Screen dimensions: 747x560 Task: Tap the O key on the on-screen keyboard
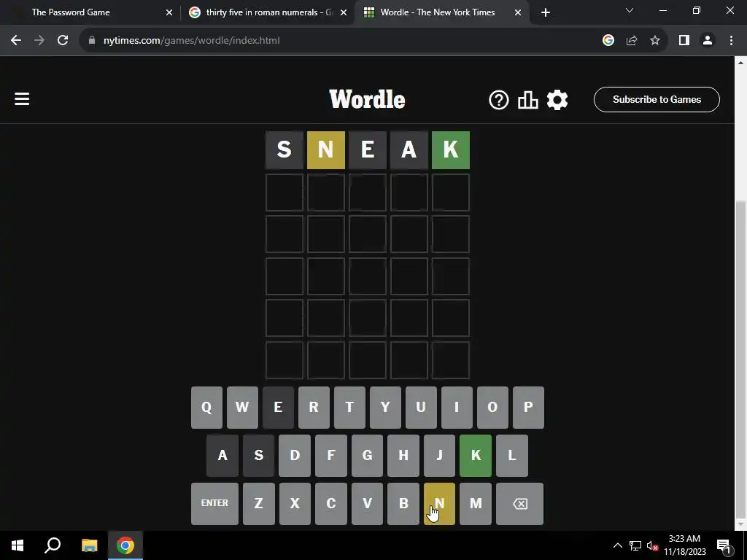[492, 408]
